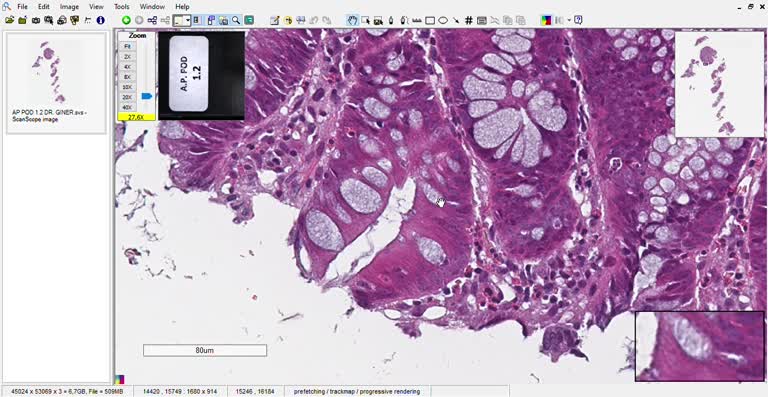Viewport: 768px width, 397px height.
Task: Open the dropdown arrow next to the color adjustments icon
Action: 569,20
